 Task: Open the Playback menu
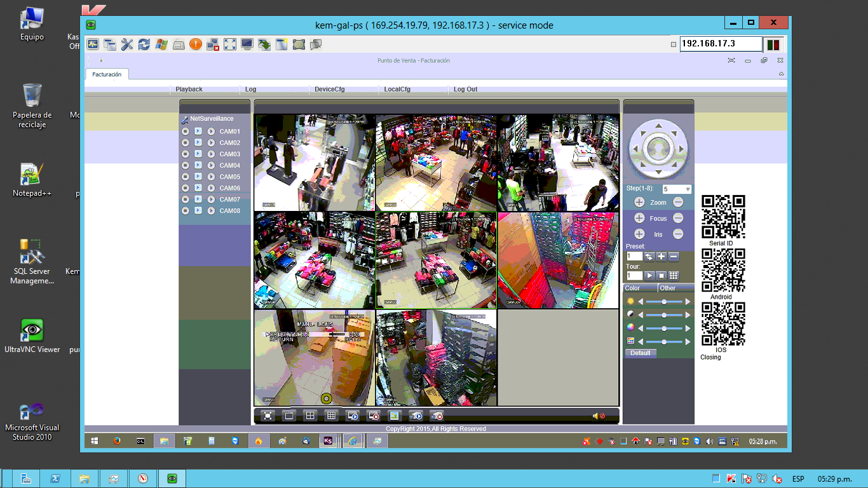click(189, 90)
